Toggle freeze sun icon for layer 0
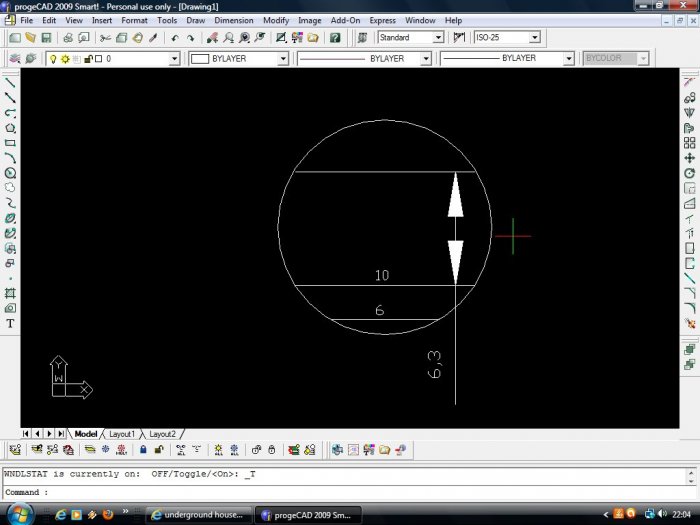This screenshot has width=700, height=525. 64,59
